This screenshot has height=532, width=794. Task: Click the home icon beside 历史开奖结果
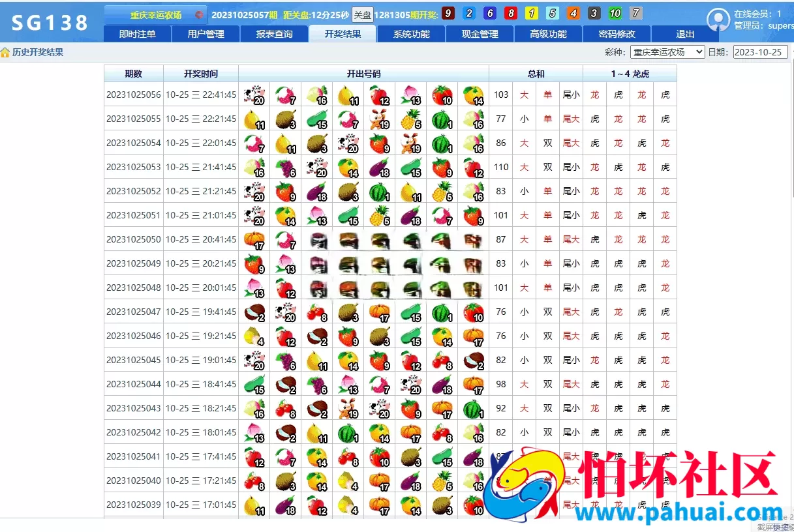[5, 52]
